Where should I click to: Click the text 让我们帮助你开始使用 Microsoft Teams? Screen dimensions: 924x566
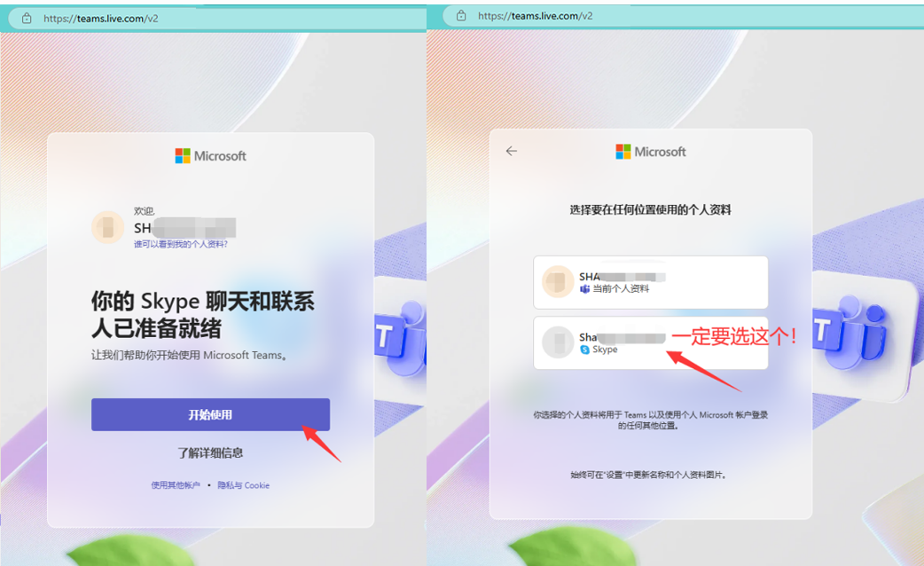(189, 355)
